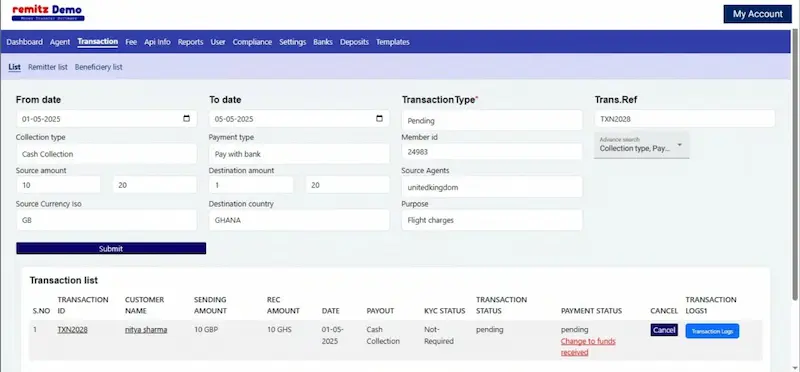Click the Destination amount minimum field
Screen dimensions: 800x372
(x=251, y=185)
